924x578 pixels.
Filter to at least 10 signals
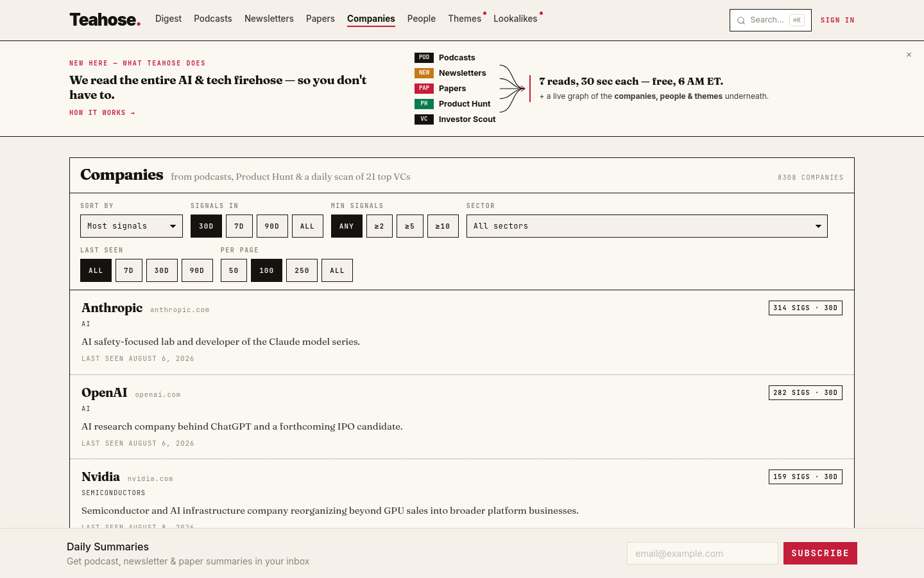pyautogui.click(x=443, y=226)
